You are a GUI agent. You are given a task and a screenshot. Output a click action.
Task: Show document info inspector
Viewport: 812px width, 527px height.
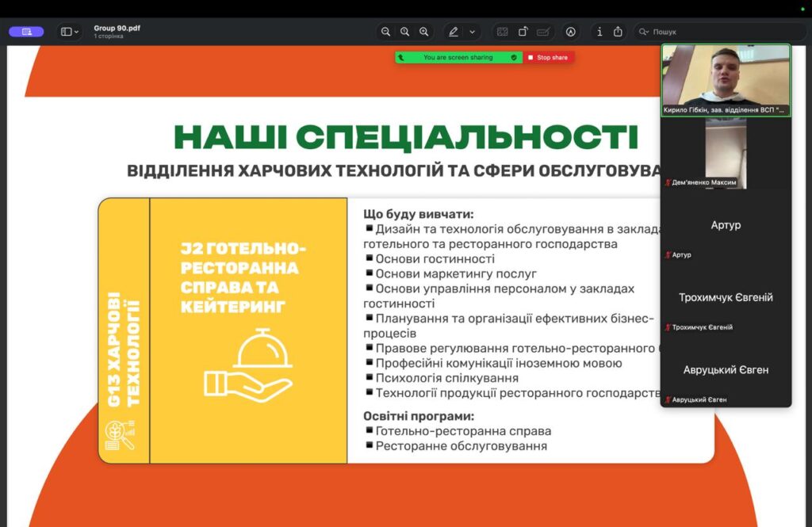point(599,32)
